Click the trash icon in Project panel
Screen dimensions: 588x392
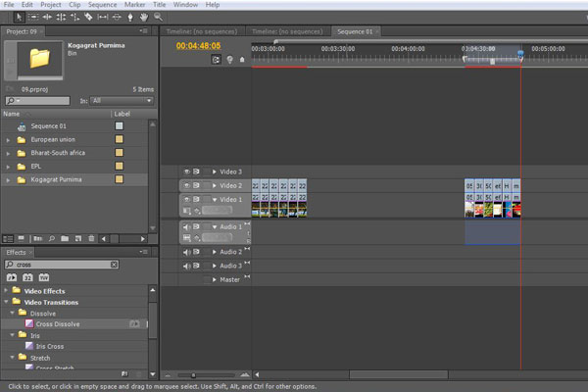tap(92, 237)
